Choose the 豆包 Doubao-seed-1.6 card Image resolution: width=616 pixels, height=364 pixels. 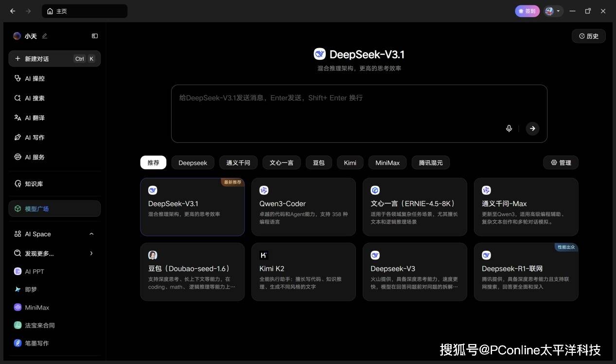pyautogui.click(x=193, y=272)
